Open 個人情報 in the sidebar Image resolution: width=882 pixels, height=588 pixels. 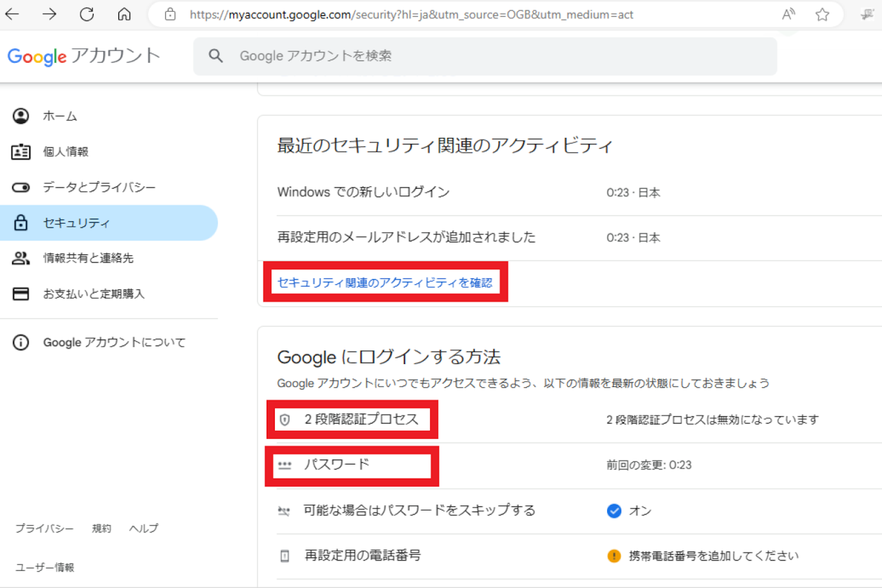pos(65,152)
